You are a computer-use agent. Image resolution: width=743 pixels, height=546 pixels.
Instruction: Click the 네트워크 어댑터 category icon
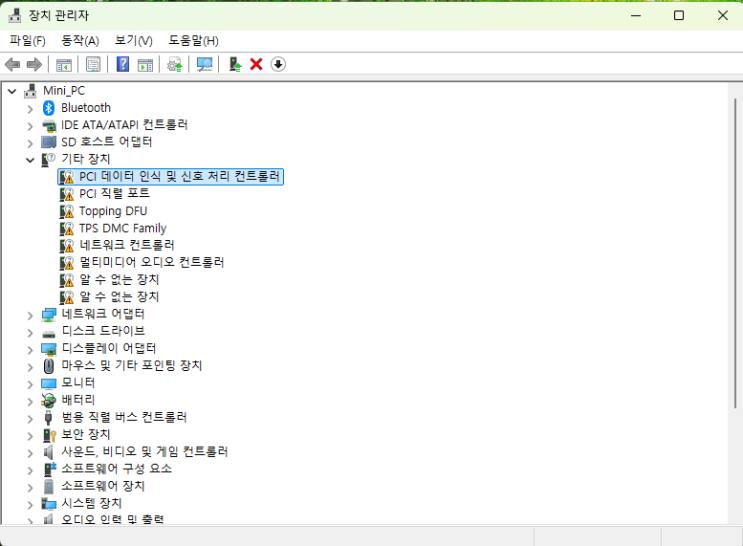pyautogui.click(x=49, y=314)
